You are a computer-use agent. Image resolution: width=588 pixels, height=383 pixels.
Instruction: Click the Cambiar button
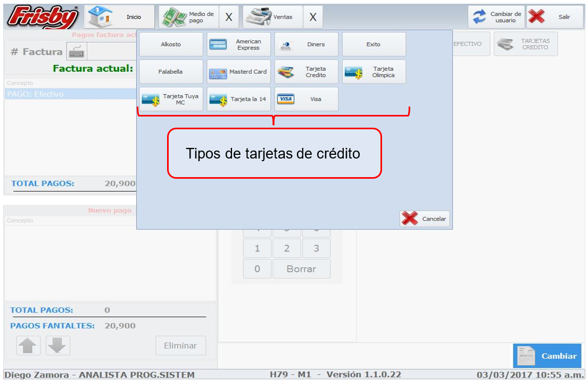(547, 356)
